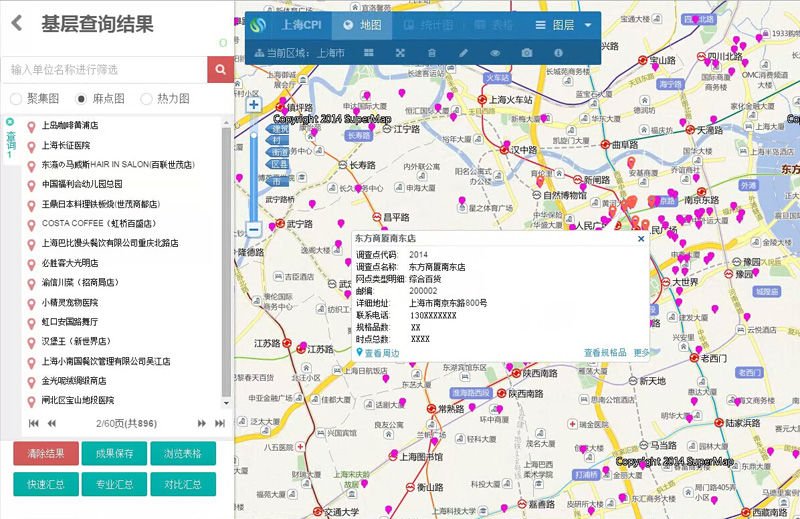Click the 更多 link in popup
This screenshot has width=800, height=519.
[x=641, y=352]
